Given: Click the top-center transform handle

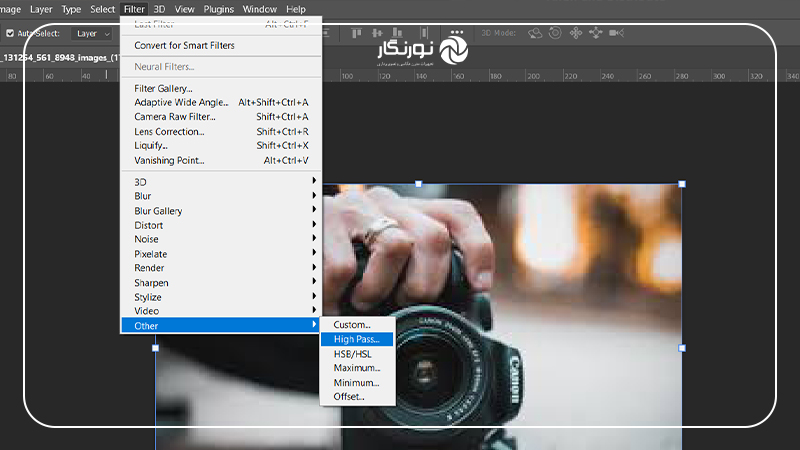Looking at the screenshot, I should 418,184.
